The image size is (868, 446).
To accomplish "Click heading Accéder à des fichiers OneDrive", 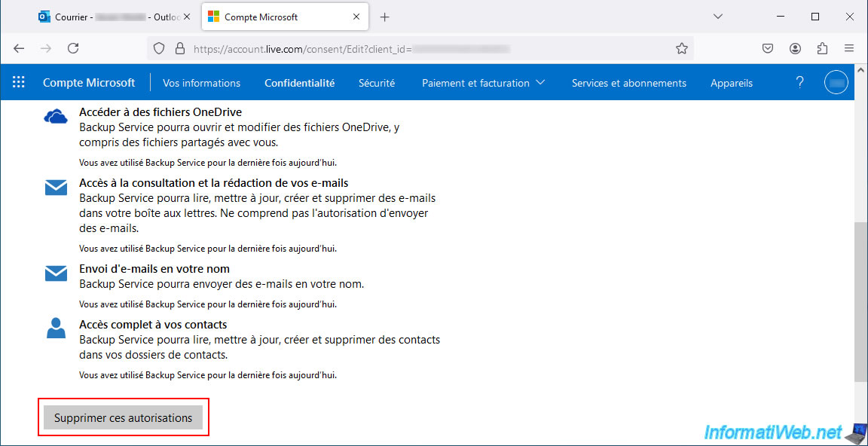I will click(160, 111).
